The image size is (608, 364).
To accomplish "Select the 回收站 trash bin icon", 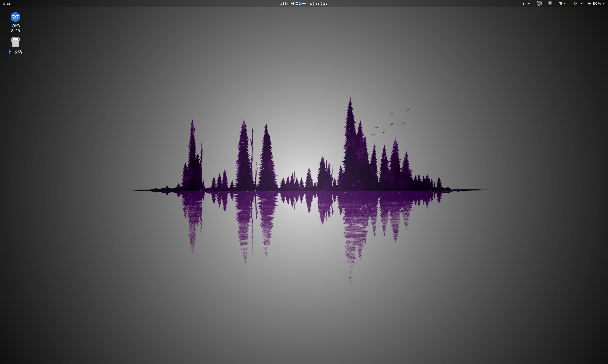I will pyautogui.click(x=15, y=42).
